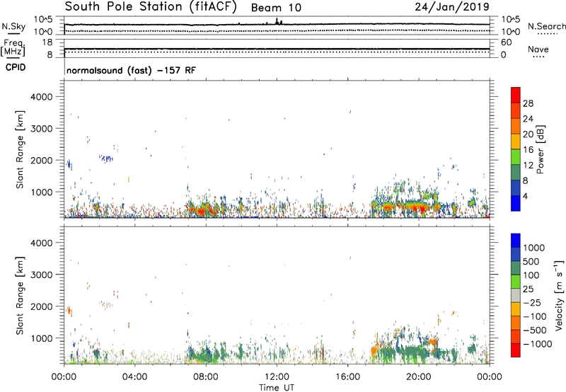
Task: Click the 'Time UT' axis label
Action: point(277,388)
